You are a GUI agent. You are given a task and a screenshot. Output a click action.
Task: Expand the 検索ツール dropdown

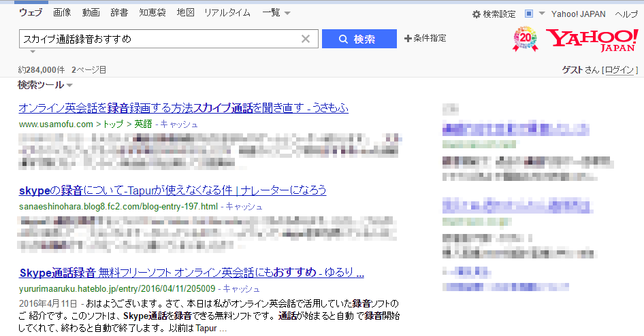[x=45, y=85]
